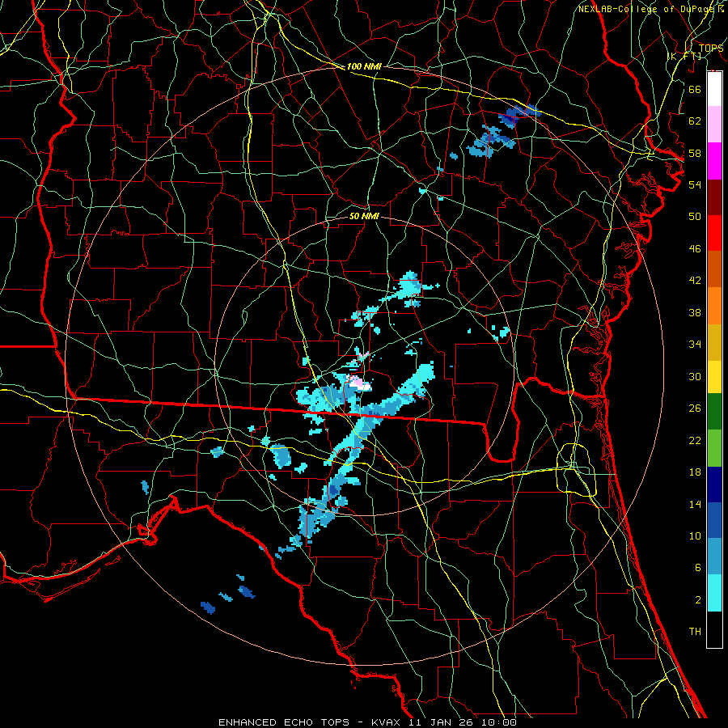Click the "TH" threshold label
The height and width of the screenshot is (728, 728).
(695, 632)
